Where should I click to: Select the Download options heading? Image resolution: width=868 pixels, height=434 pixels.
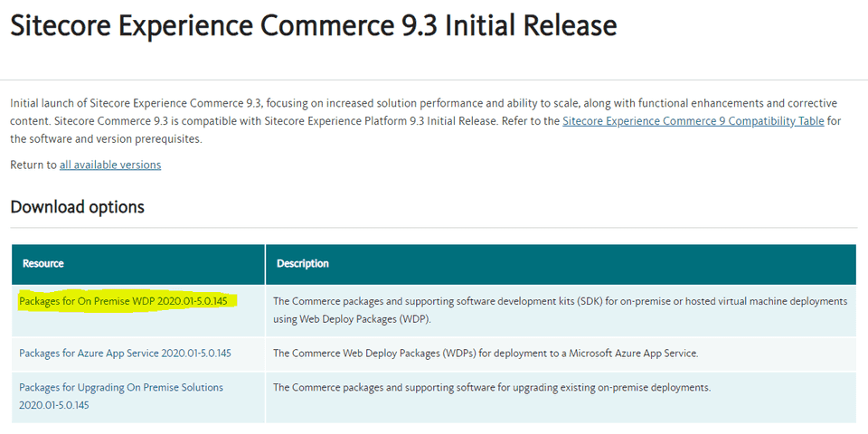coord(78,207)
